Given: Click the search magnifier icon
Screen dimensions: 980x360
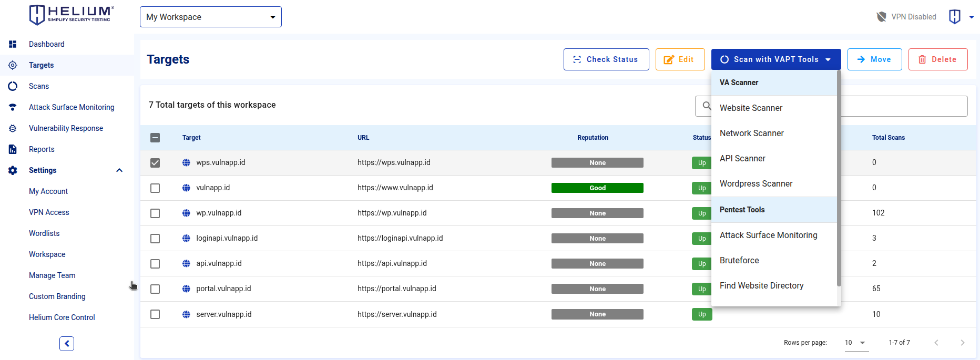Looking at the screenshot, I should tap(707, 106).
